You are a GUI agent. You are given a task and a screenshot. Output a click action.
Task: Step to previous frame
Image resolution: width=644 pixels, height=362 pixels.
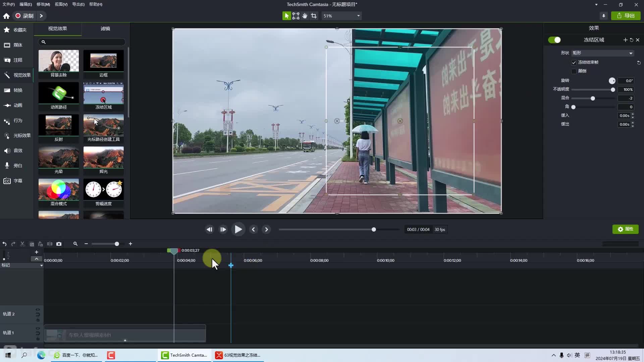[209, 230]
